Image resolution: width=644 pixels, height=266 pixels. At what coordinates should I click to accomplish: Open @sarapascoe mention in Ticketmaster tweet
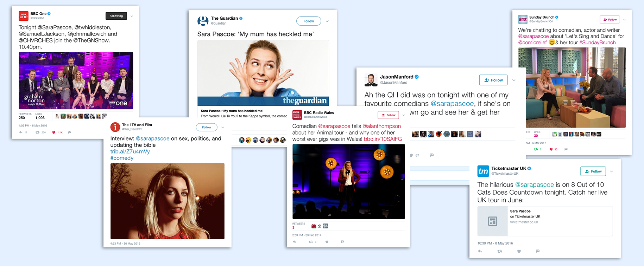(x=535, y=185)
